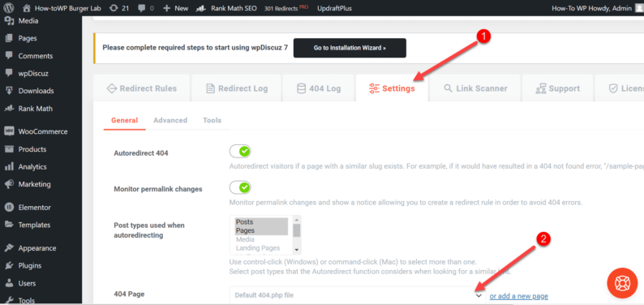Viewport: 644px width, 305px height.
Task: Open 301 Redirects PRO in admin bar
Action: [x=286, y=8]
